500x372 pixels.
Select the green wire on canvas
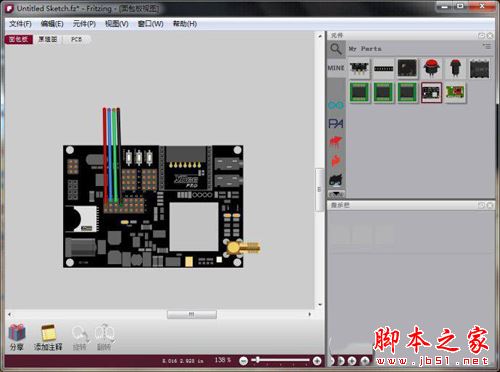coord(114,155)
